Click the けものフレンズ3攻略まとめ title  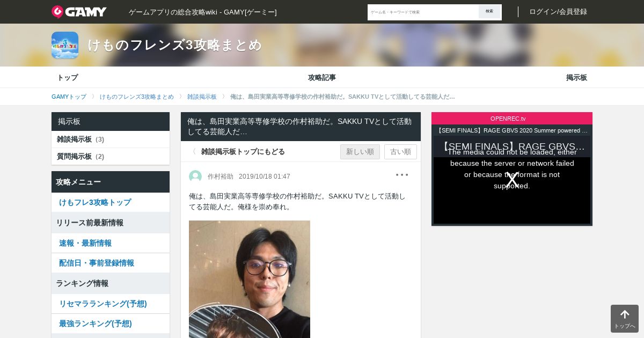[174, 45]
